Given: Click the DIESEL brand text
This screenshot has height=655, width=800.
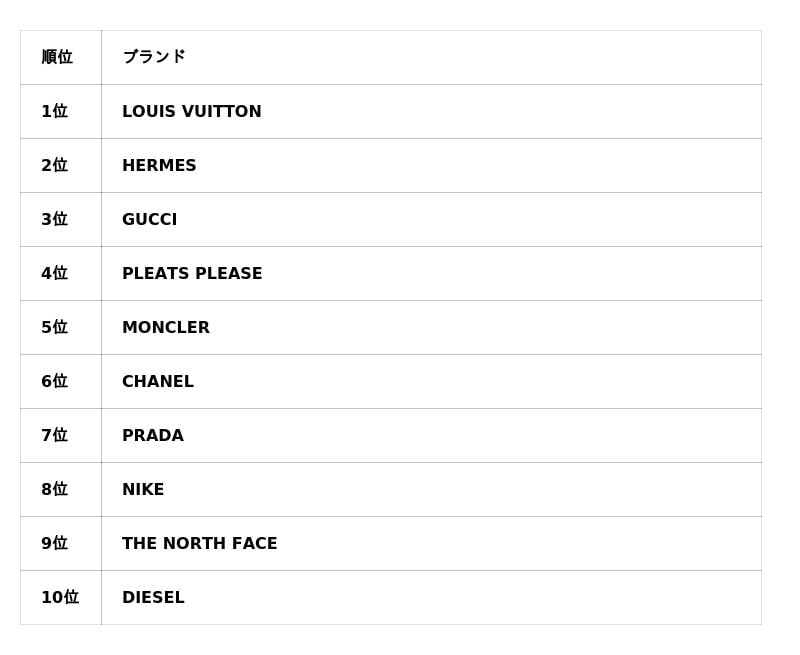Looking at the screenshot, I should pos(153,598).
